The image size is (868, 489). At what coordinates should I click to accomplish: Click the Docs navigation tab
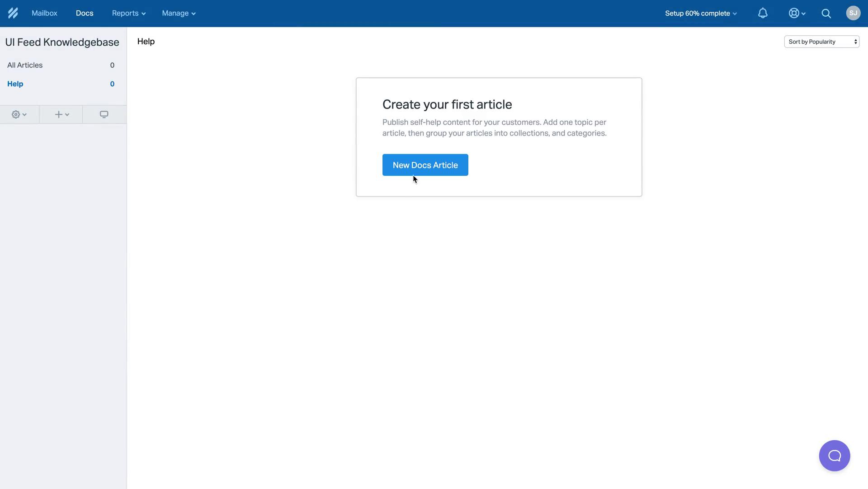coord(84,14)
